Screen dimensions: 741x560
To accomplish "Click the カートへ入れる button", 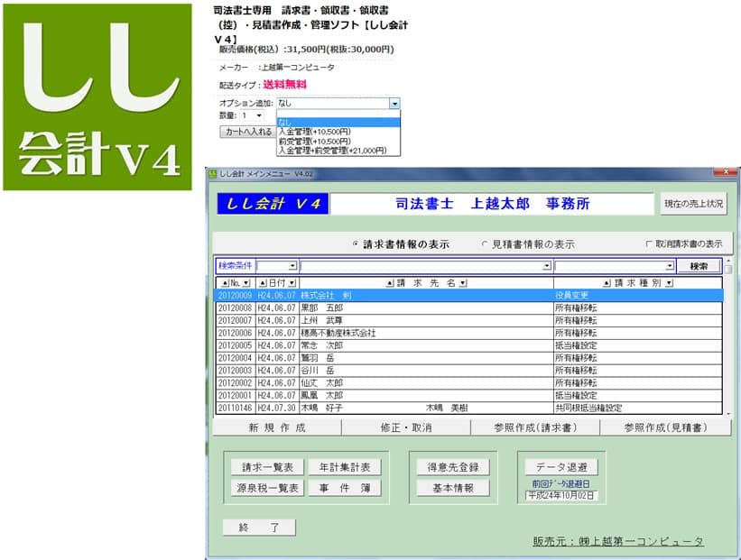I will (x=245, y=132).
